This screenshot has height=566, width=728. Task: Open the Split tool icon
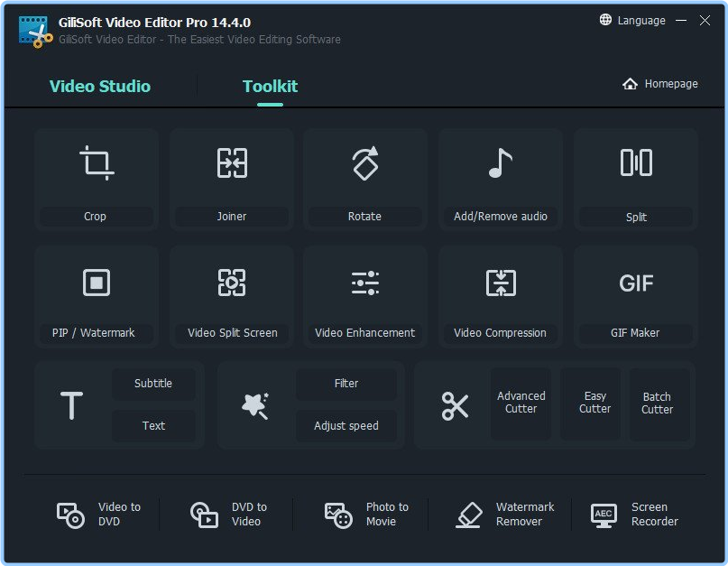[636, 162]
